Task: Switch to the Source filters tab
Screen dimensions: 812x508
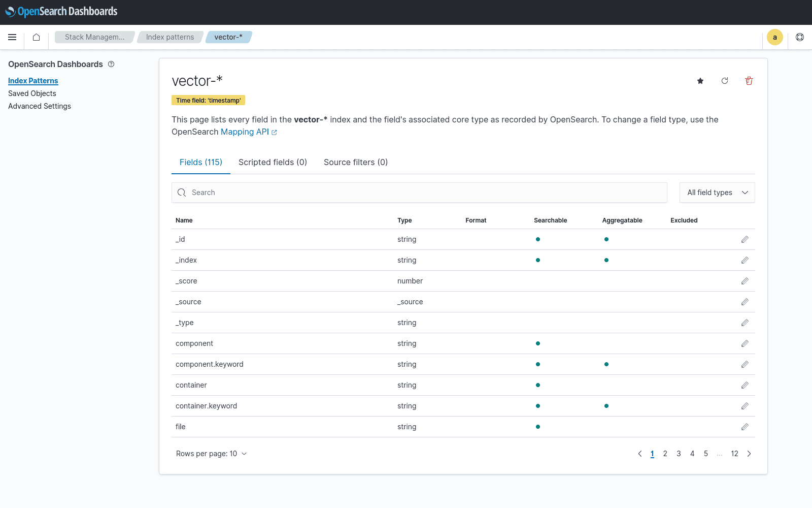Action: click(x=355, y=162)
